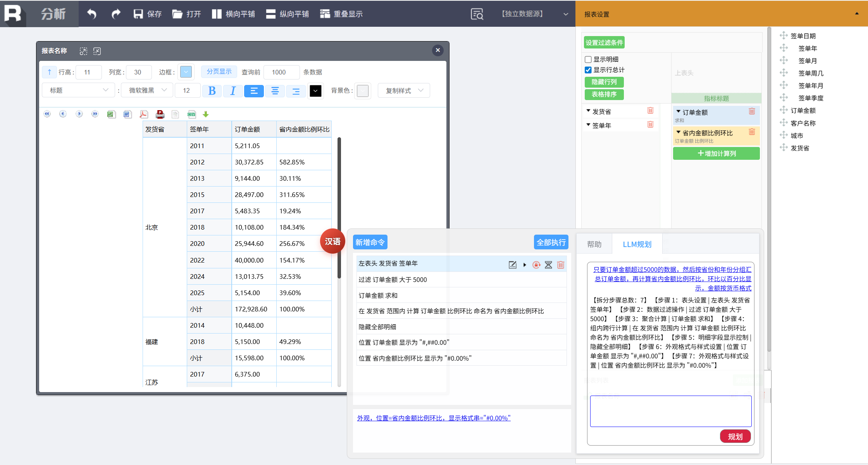Open the black font color swatch

(315, 91)
